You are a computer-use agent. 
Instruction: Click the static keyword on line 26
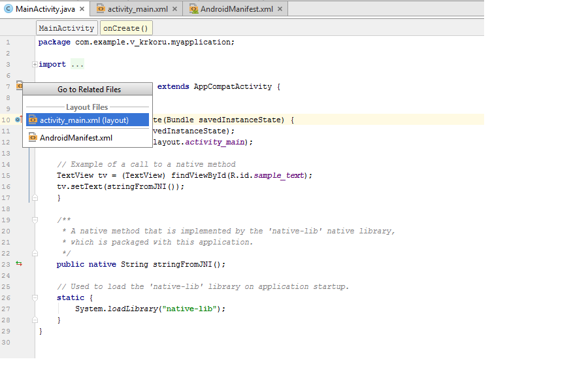tap(71, 298)
